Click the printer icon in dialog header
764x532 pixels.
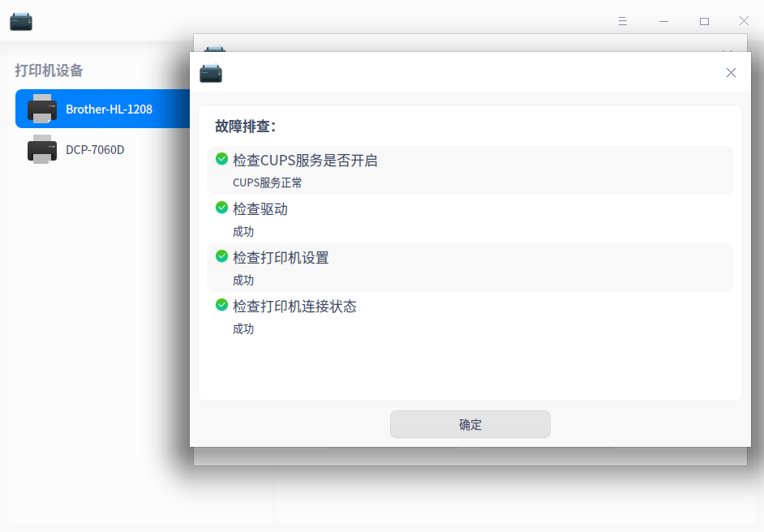(211, 73)
